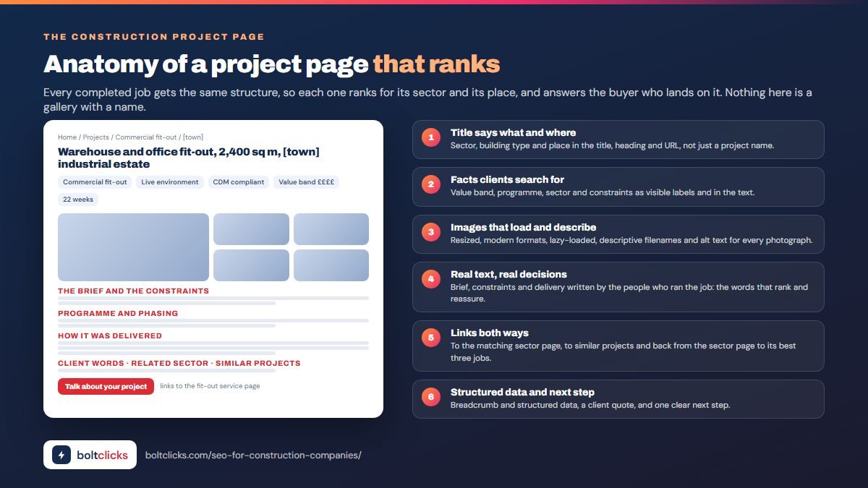Image resolution: width=868 pixels, height=488 pixels.
Task: Click the large main project image placeholder
Action: (x=133, y=247)
